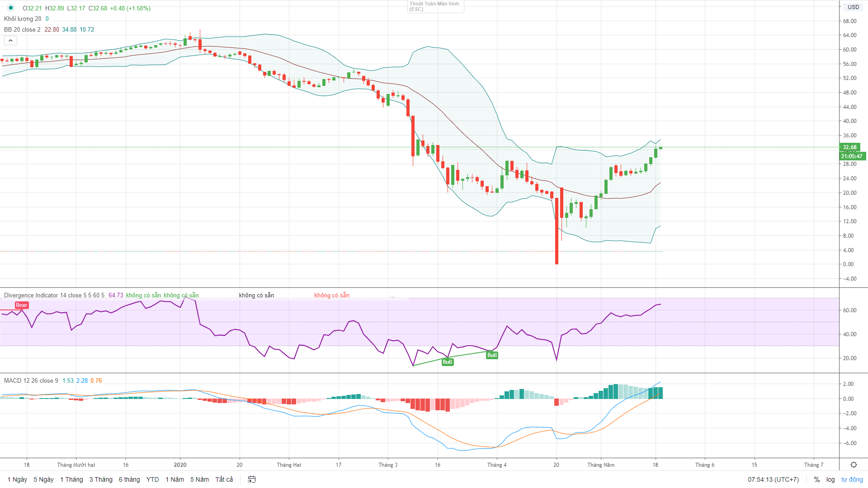Open chart settings gear icon
The height and width of the screenshot is (488, 868).
[x=854, y=465]
